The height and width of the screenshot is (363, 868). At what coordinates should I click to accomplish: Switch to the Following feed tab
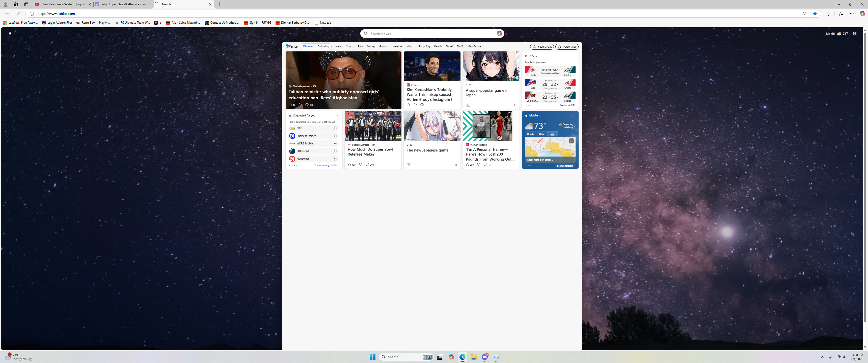click(x=323, y=46)
